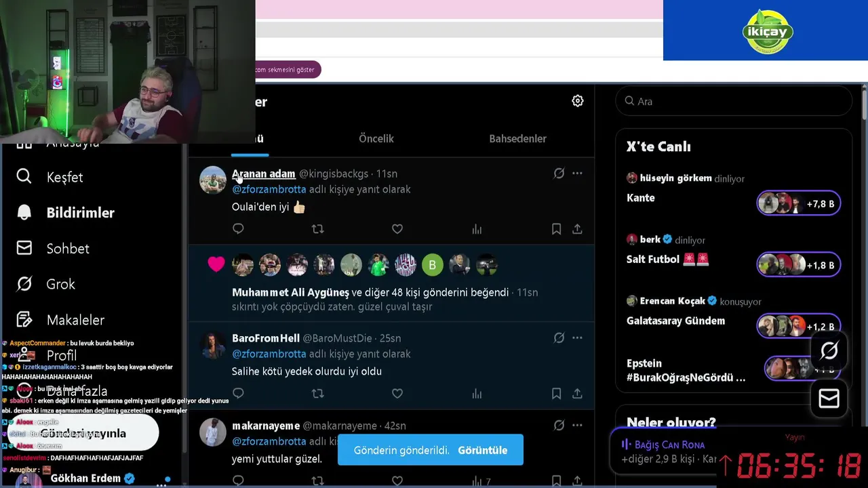
Task: Open floating Grok button at right
Action: 829,350
